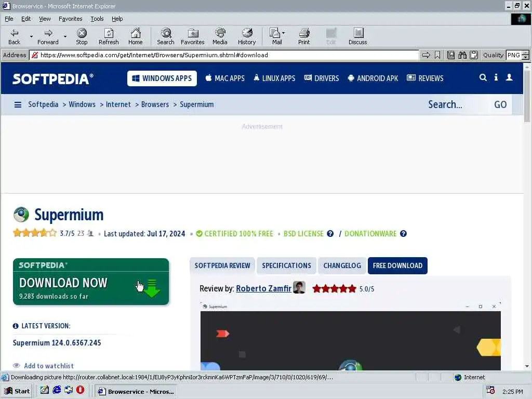This screenshot has height=399, width=532.
Task: Open the Media toolbar button
Action: coord(220,37)
